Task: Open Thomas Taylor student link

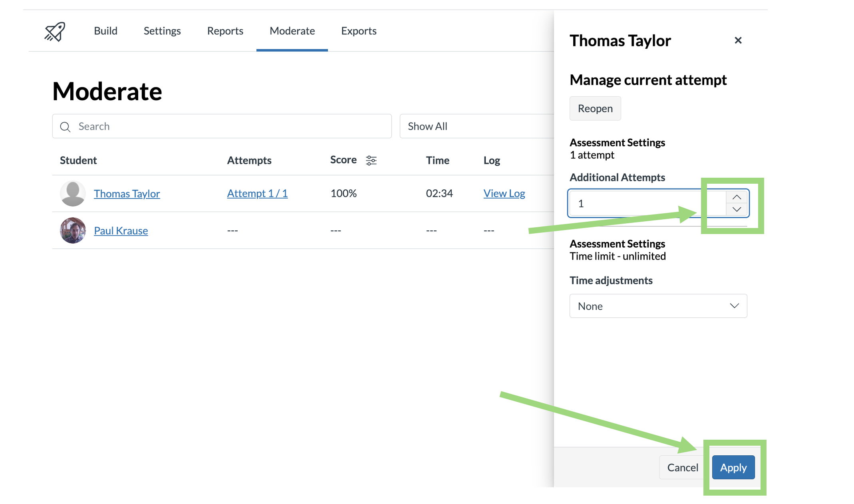Action: coord(127,194)
